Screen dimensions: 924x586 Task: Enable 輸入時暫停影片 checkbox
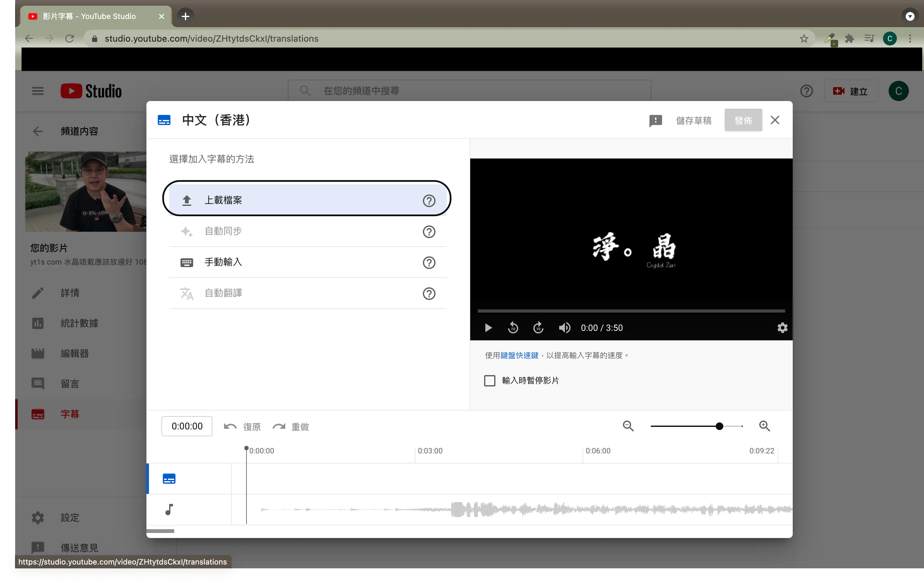[490, 380]
